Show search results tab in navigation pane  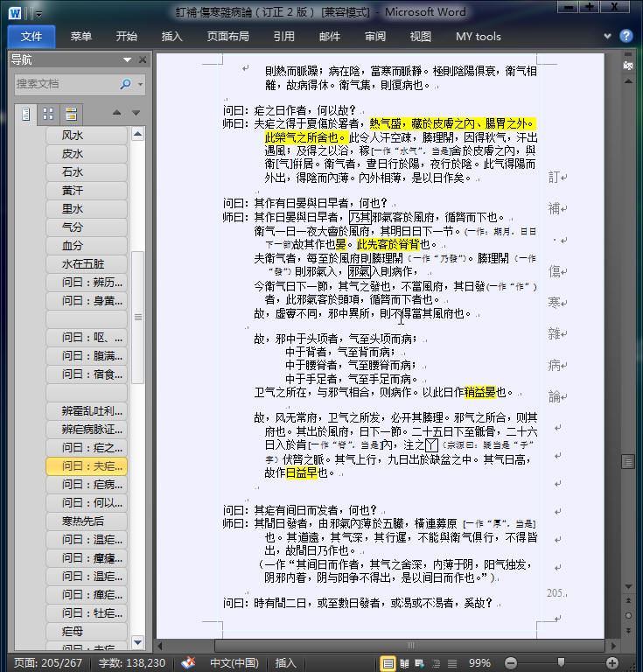pos(70,114)
